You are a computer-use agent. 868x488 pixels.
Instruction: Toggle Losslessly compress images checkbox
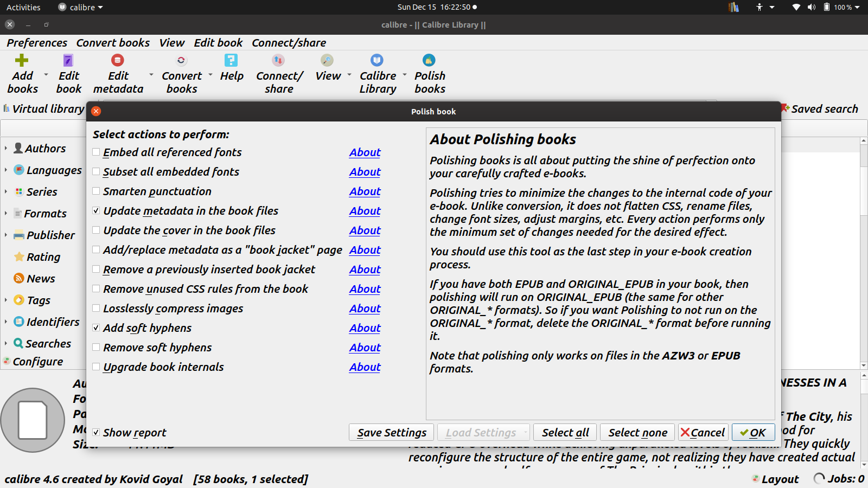(x=96, y=309)
